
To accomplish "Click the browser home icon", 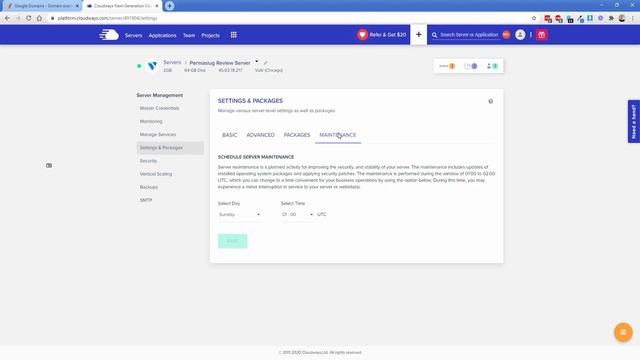I will coord(39,18).
